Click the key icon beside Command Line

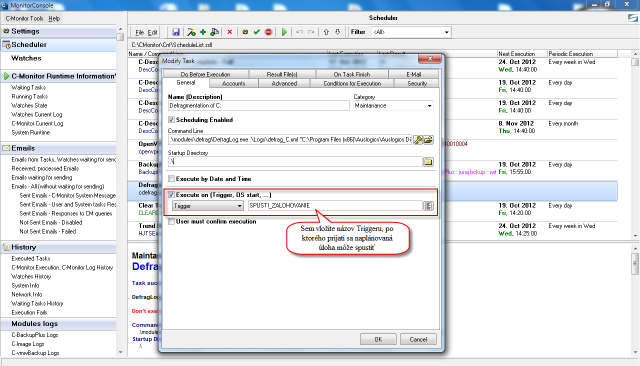tap(418, 140)
